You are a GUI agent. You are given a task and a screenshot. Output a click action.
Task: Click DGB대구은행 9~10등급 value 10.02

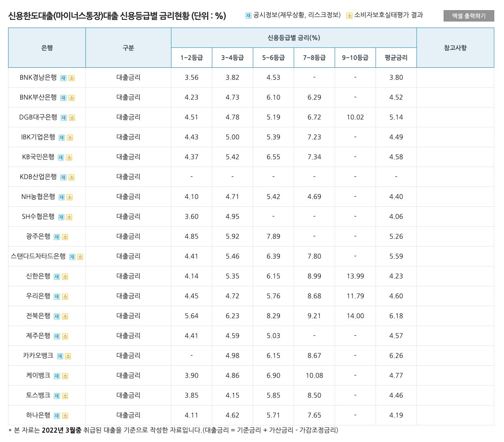click(355, 117)
